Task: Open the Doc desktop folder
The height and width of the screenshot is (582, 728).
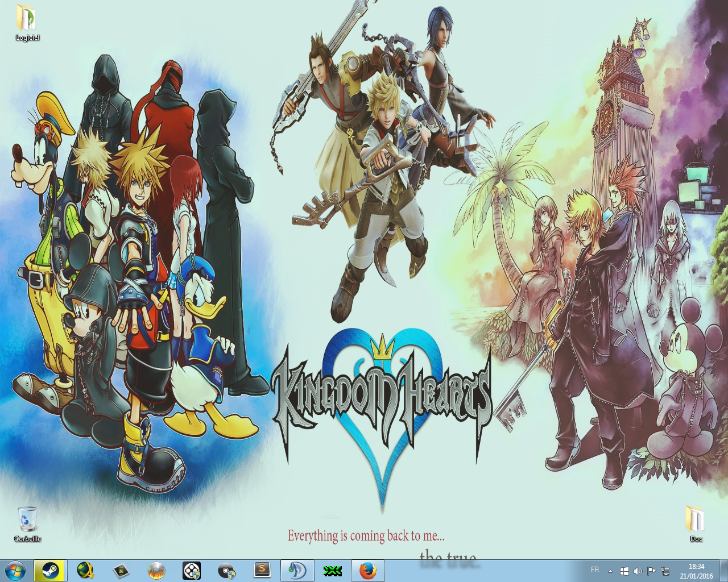Action: pos(696,523)
